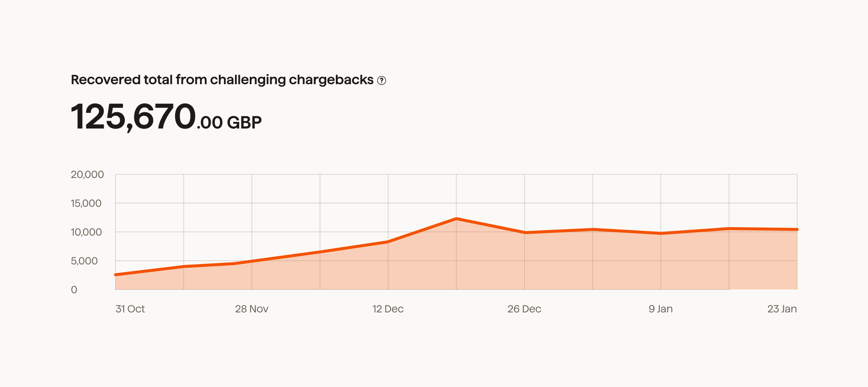
Task: Select the 23 Jan date label
Action: (782, 309)
